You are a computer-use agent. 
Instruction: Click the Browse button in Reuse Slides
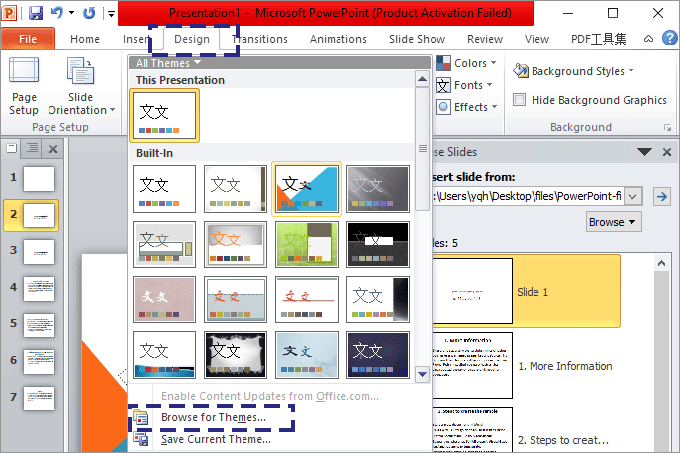tap(613, 222)
